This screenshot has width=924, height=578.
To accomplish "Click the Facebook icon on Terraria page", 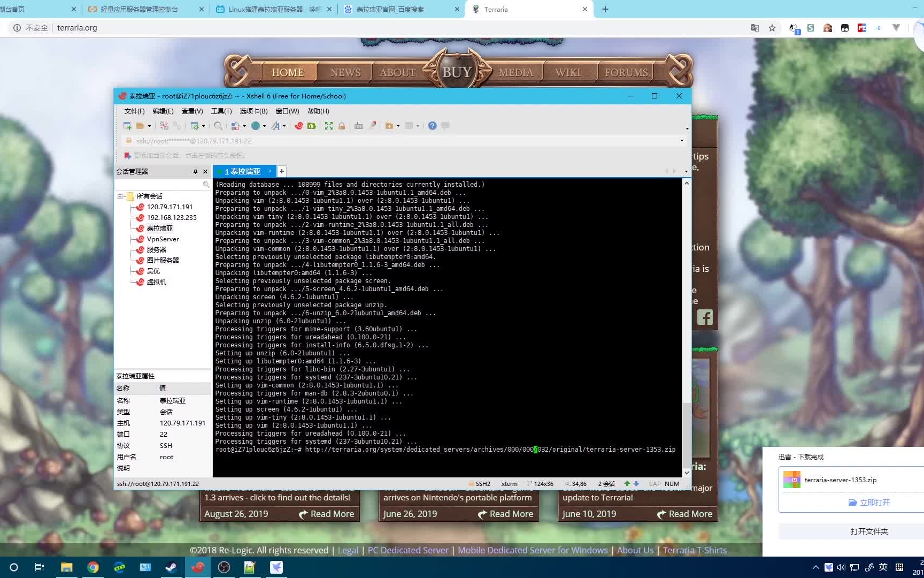I will coord(705,317).
